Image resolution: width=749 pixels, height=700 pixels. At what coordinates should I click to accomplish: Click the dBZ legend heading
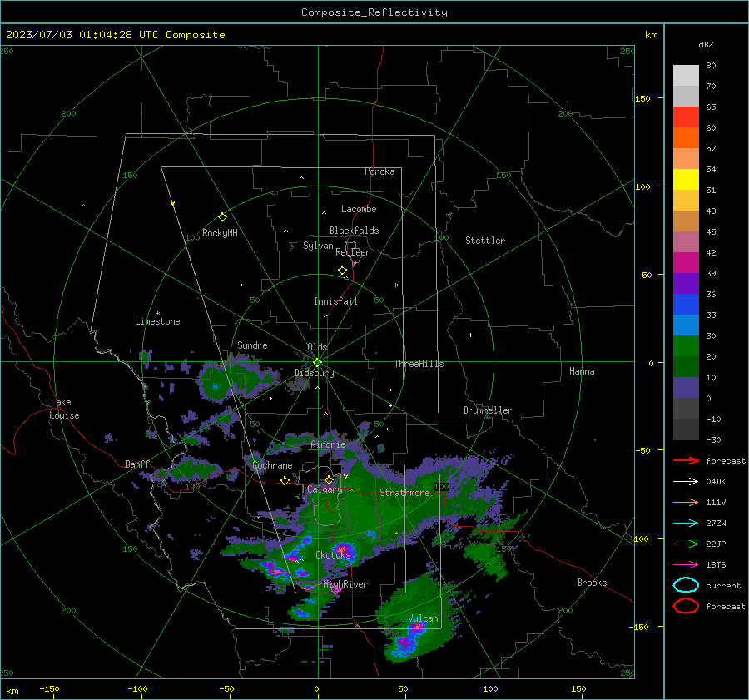pos(706,44)
